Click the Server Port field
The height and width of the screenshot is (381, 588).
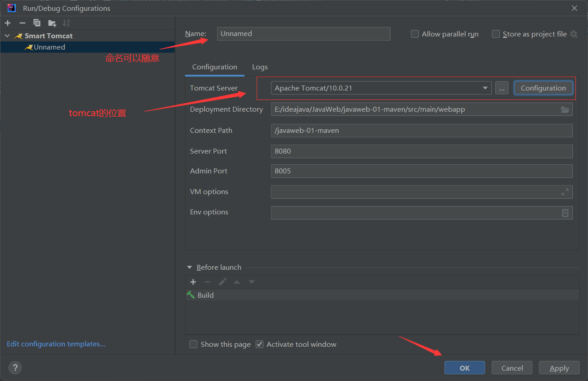pos(422,151)
